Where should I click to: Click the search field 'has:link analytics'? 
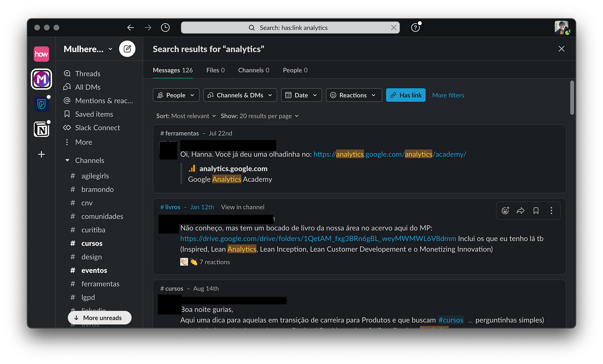(290, 28)
